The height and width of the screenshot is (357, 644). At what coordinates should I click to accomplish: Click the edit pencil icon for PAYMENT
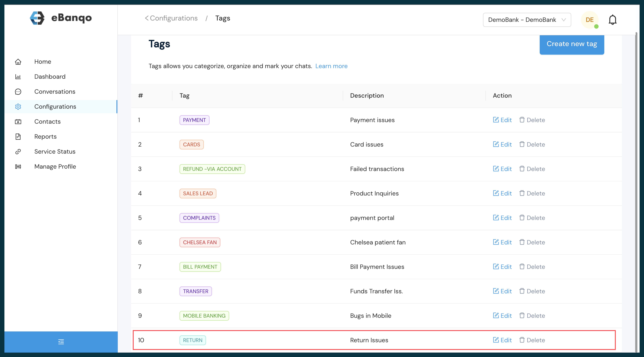pos(496,120)
